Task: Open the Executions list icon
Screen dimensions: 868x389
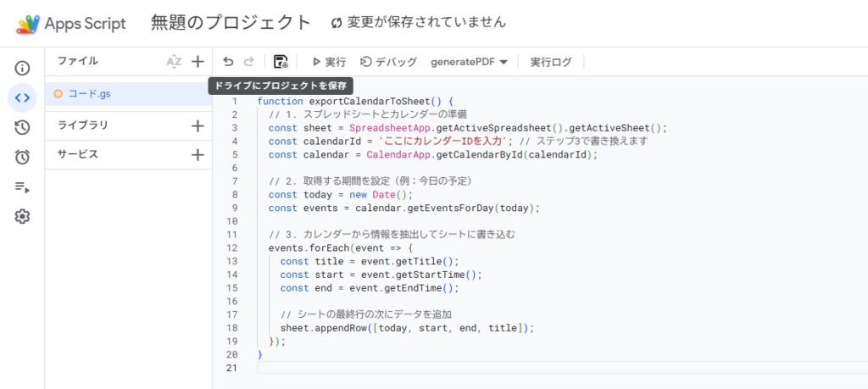Action: [x=22, y=187]
